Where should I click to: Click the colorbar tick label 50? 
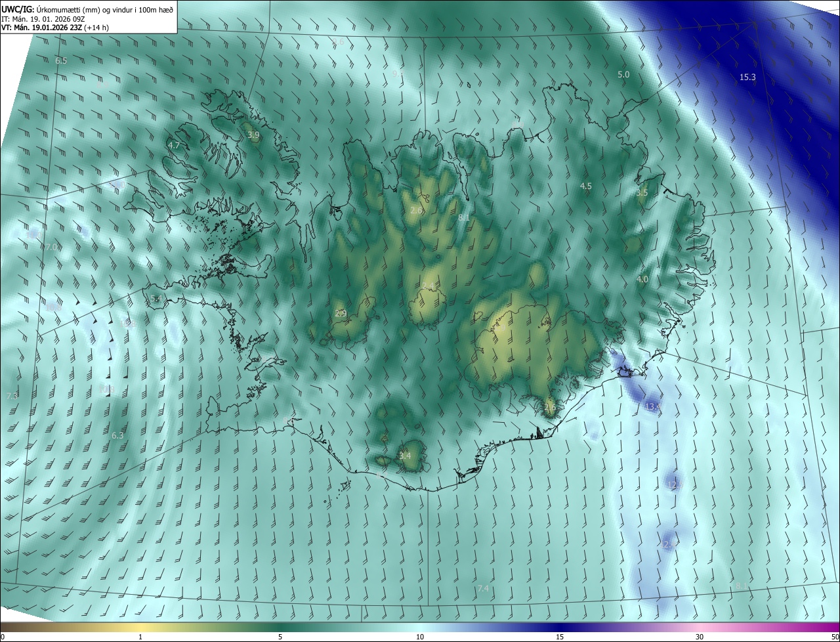point(835,637)
